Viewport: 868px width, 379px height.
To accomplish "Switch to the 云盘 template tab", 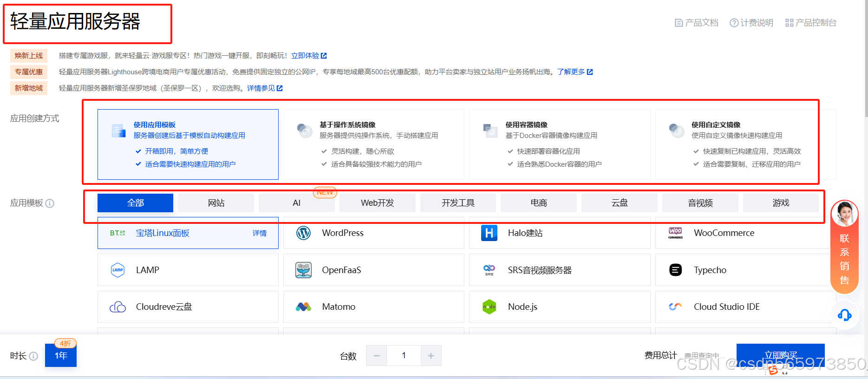I will pos(620,203).
